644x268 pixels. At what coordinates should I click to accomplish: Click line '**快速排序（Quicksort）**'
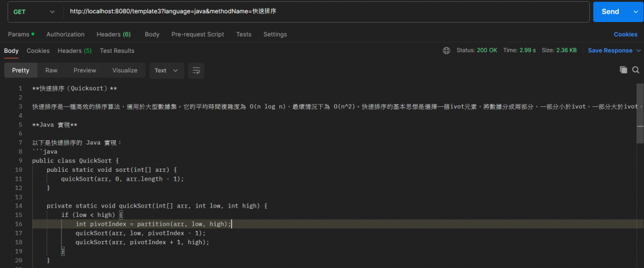(x=75, y=88)
